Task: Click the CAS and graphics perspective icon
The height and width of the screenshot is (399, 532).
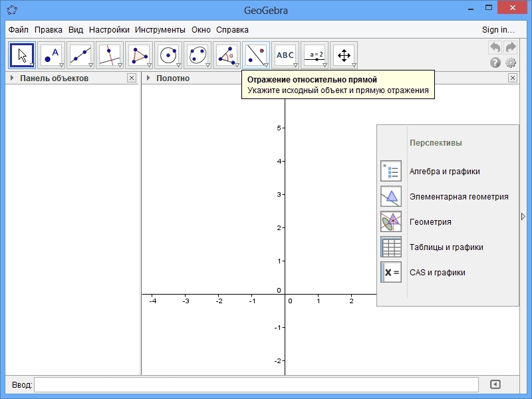Action: pos(391,272)
